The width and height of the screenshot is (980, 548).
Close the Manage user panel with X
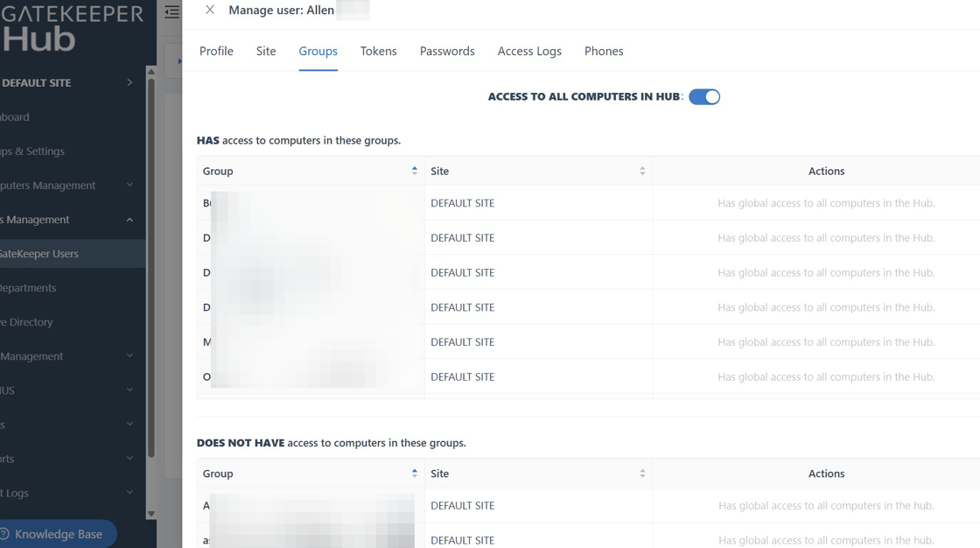tap(210, 10)
